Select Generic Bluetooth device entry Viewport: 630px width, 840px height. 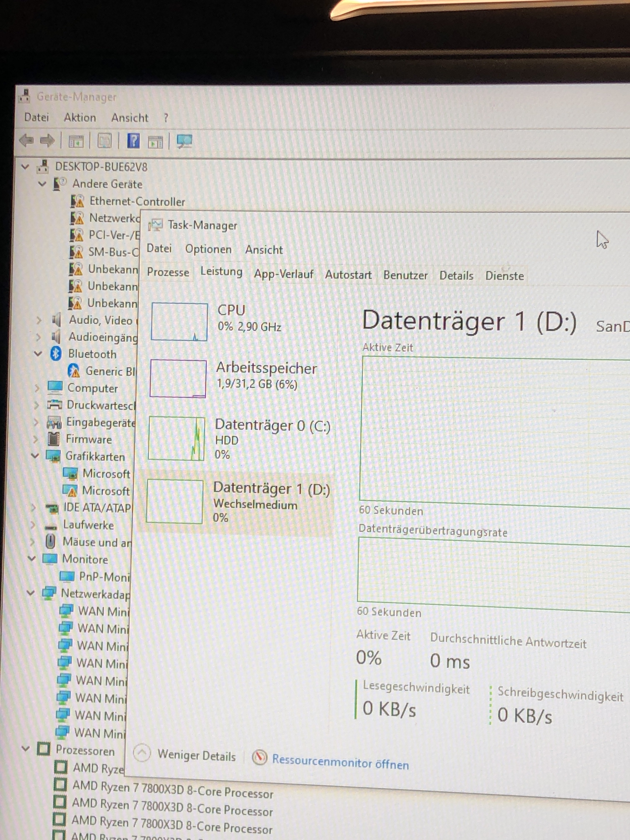point(110,371)
